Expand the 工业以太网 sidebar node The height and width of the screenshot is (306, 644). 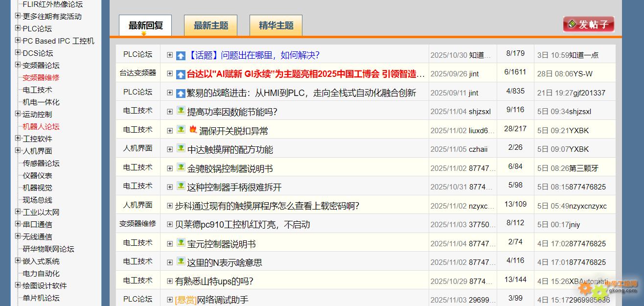coord(18,212)
